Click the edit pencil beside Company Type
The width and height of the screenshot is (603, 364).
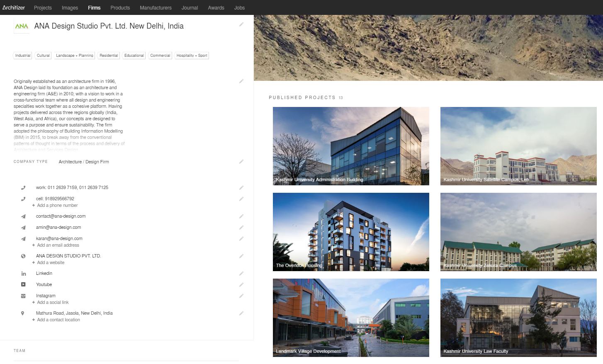[x=241, y=161]
